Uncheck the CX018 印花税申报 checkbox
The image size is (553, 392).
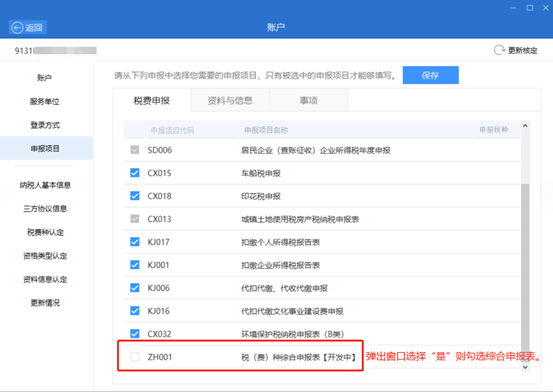pos(135,195)
